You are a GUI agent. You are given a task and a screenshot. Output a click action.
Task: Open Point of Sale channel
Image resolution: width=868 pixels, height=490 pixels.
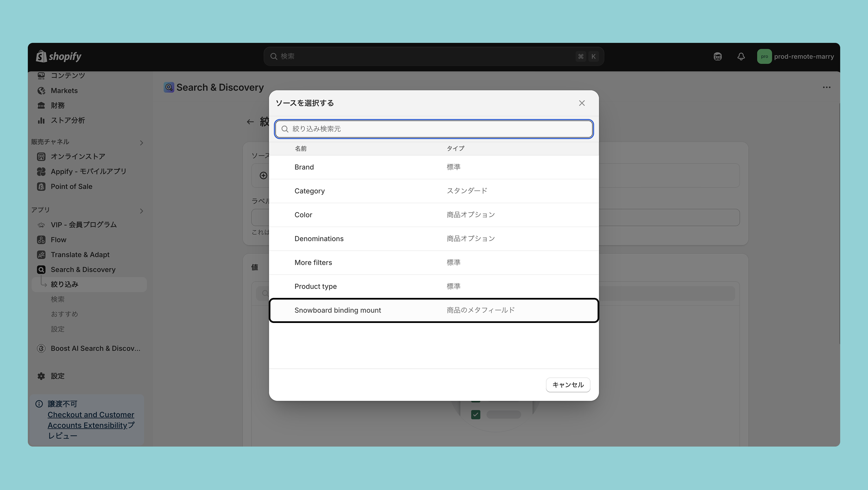tap(71, 186)
